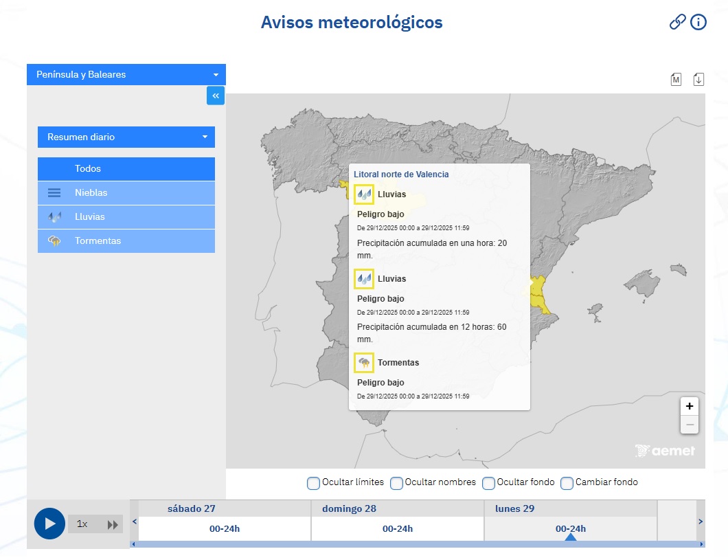Select the Tormentas filter
The image size is (728, 560).
pos(126,241)
